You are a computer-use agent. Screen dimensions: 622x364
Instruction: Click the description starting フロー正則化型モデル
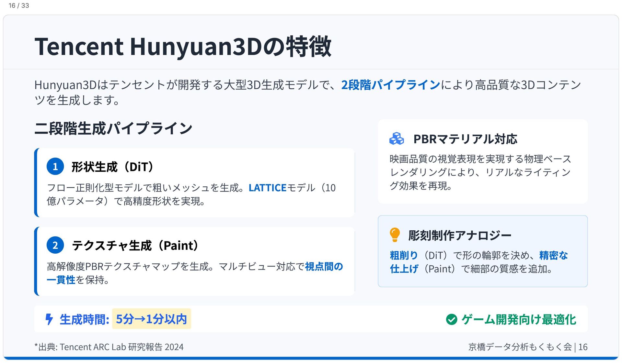coord(191,194)
